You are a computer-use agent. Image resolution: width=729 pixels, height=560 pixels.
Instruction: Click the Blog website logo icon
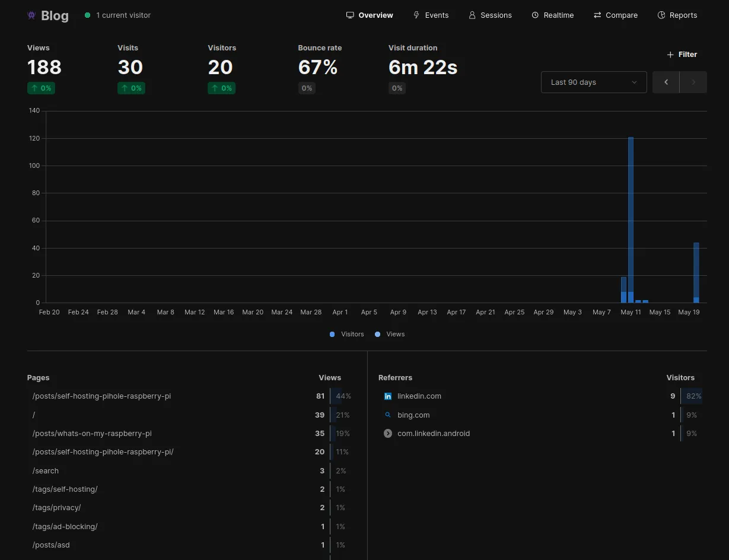[x=31, y=15]
